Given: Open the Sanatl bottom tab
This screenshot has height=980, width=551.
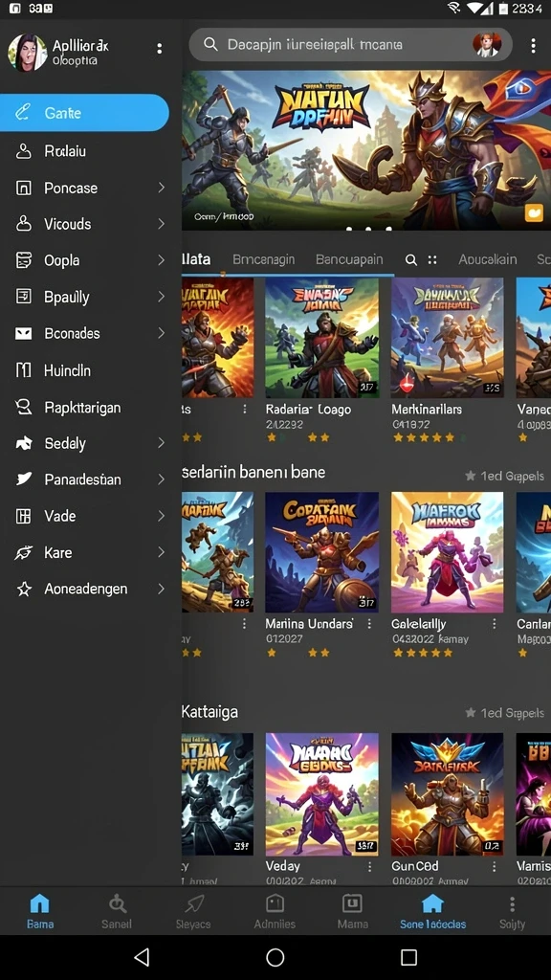Looking at the screenshot, I should pyautogui.click(x=117, y=911).
